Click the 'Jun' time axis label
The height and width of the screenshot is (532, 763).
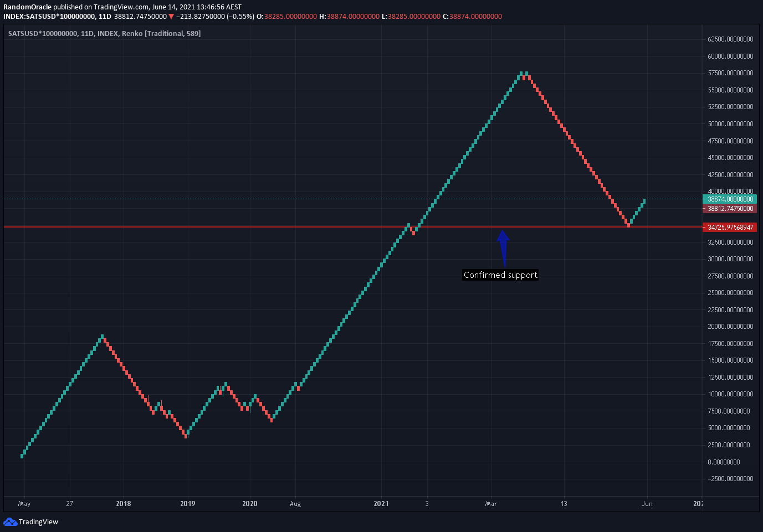(x=647, y=504)
